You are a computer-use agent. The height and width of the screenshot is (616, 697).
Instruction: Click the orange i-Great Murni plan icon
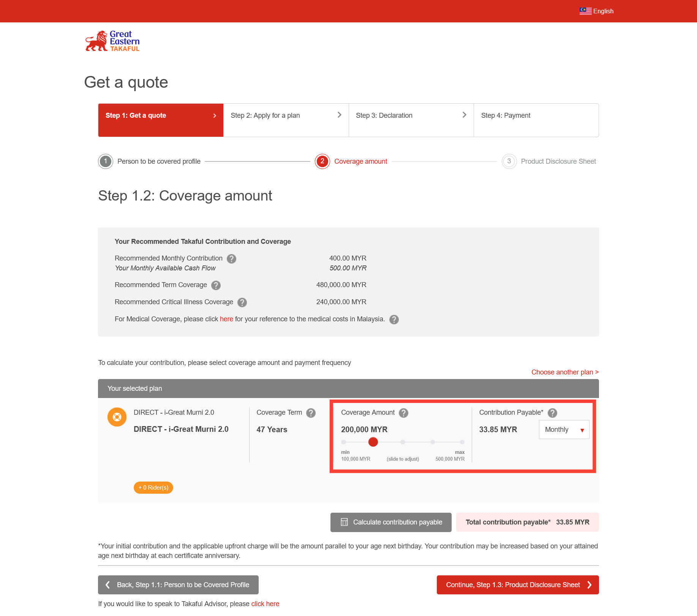coord(117,417)
